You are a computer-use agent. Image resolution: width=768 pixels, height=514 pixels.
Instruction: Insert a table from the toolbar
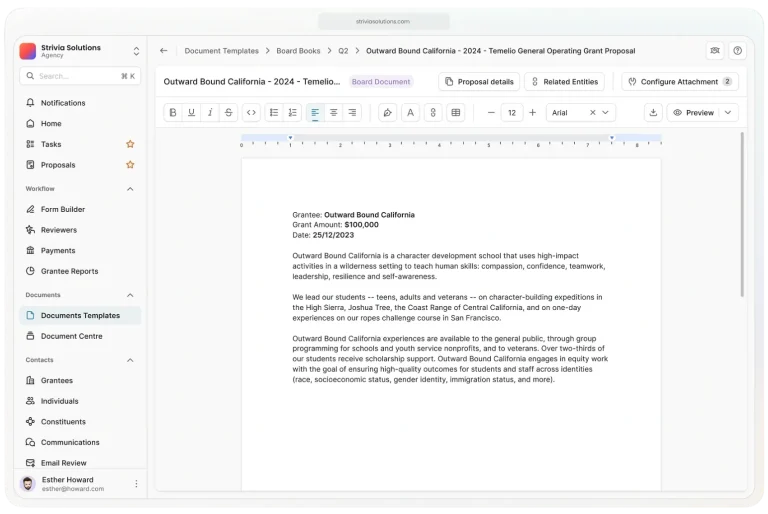click(x=456, y=113)
